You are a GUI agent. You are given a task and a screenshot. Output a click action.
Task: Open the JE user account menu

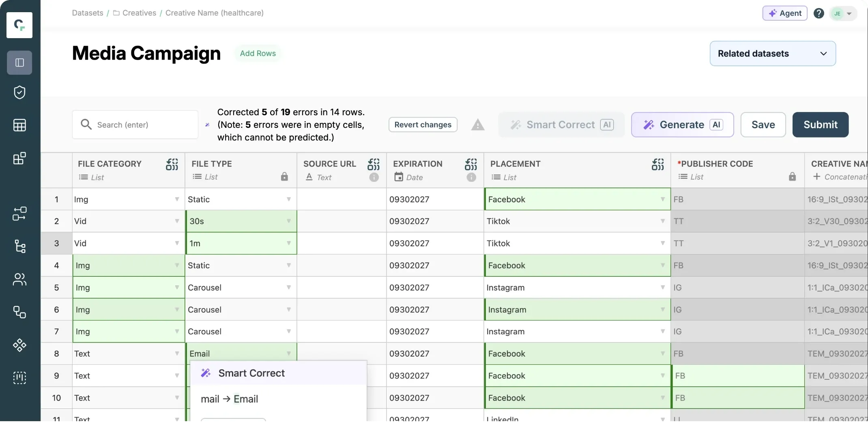[x=843, y=13]
